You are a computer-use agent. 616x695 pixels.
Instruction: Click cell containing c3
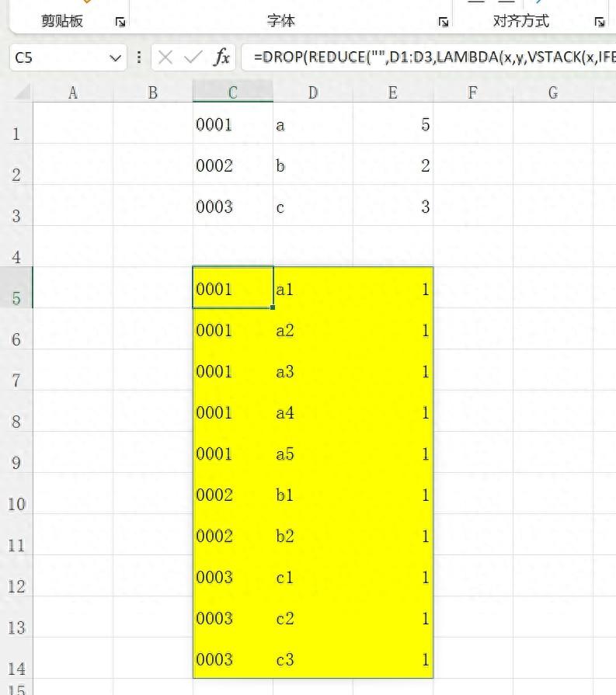[x=313, y=658]
